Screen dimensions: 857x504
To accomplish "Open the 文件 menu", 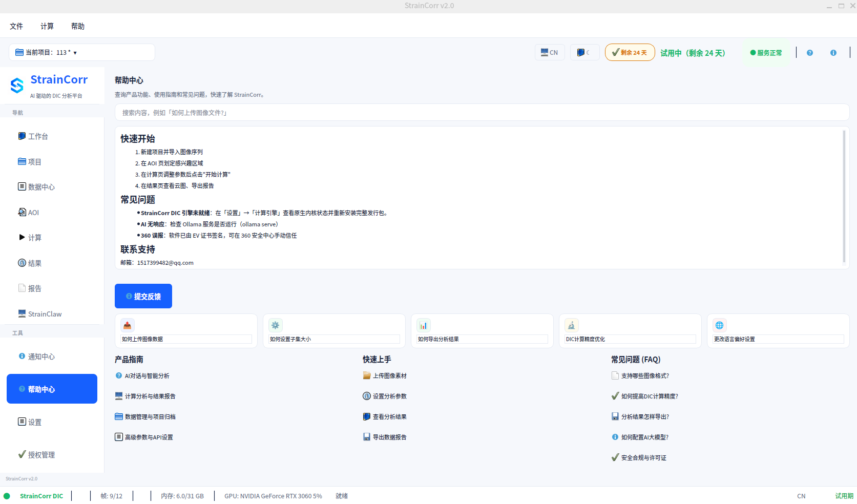I will click(x=16, y=26).
